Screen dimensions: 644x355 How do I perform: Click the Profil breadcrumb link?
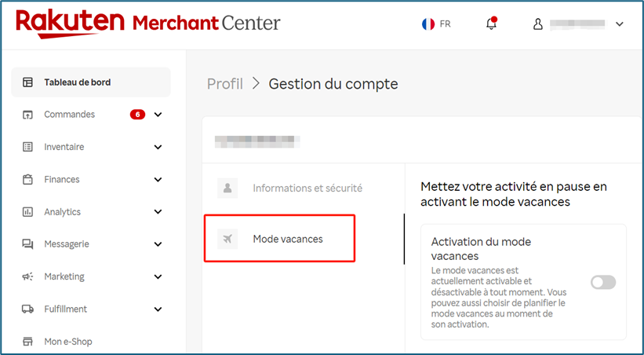[224, 84]
